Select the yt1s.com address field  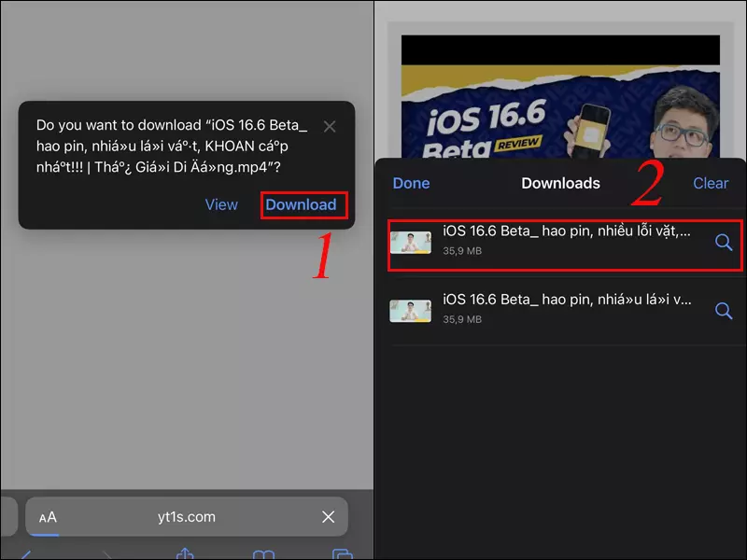186,517
